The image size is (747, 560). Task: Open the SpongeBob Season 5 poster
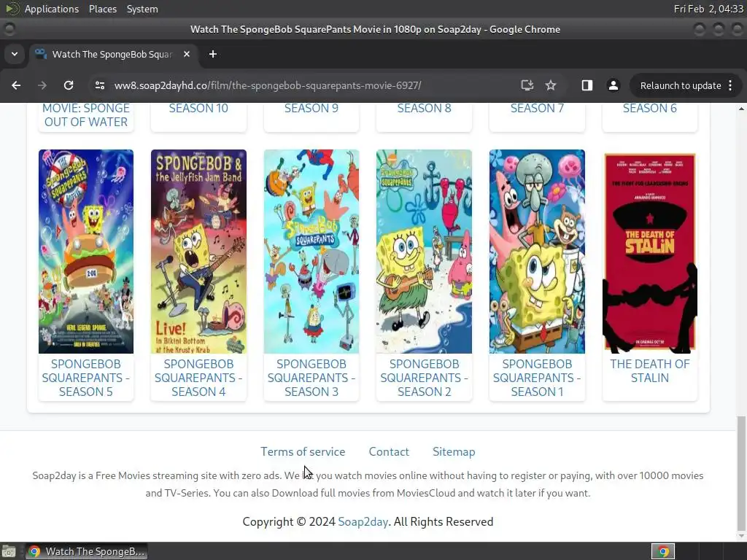pos(86,252)
